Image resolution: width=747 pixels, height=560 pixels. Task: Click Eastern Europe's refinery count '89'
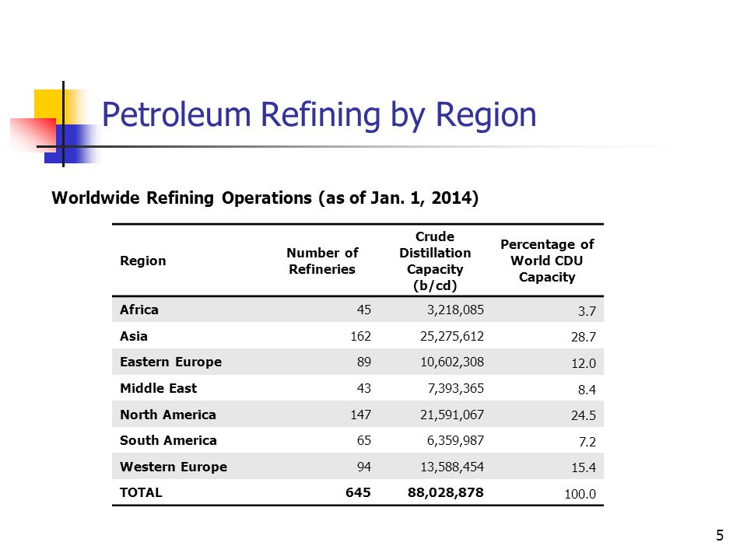click(364, 362)
